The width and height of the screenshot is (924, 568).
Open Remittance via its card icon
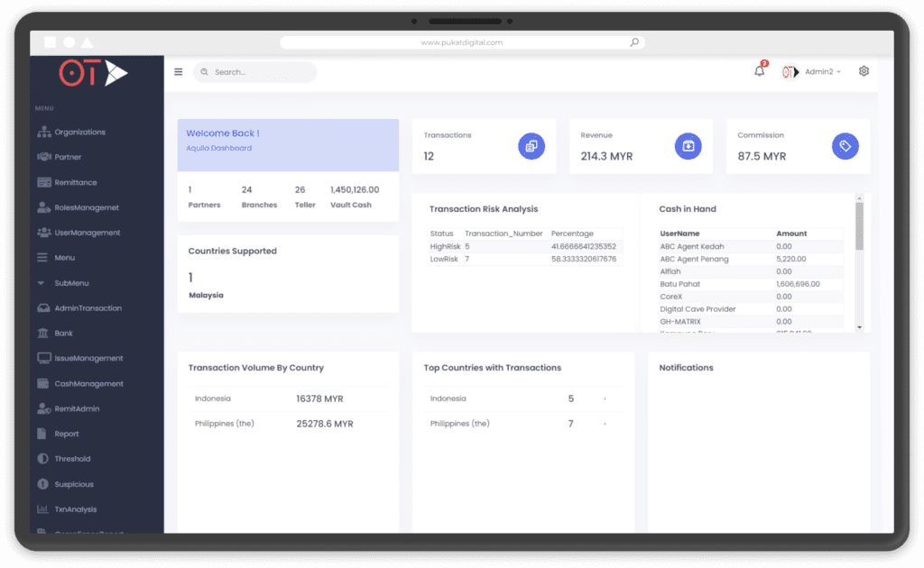44,182
